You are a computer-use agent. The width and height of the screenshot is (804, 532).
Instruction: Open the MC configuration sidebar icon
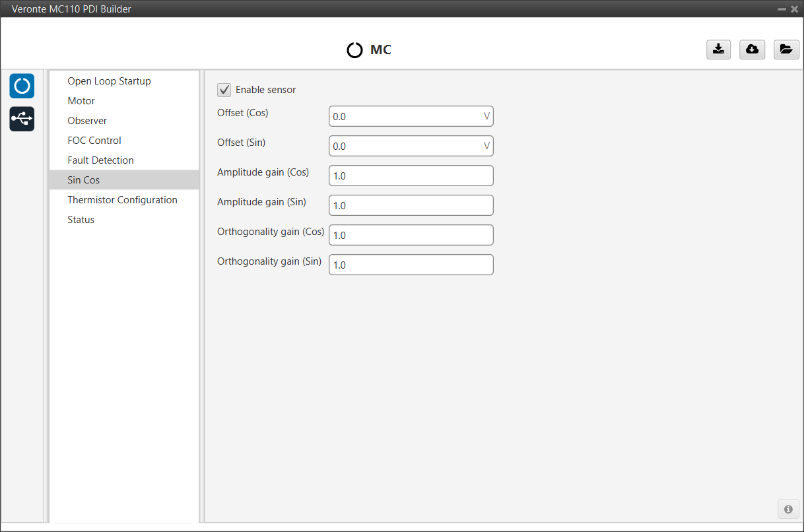tap(22, 86)
